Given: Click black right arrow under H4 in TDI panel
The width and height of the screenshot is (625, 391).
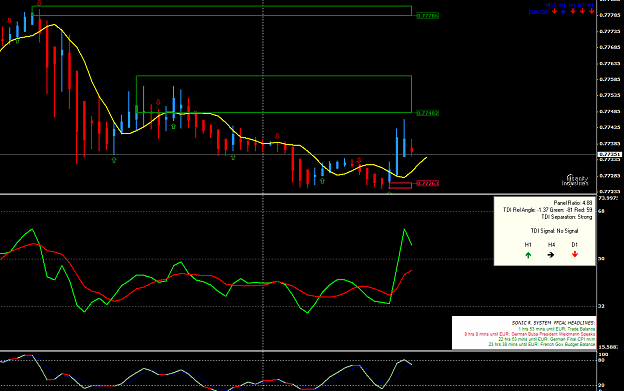Looking at the screenshot, I should [551, 255].
